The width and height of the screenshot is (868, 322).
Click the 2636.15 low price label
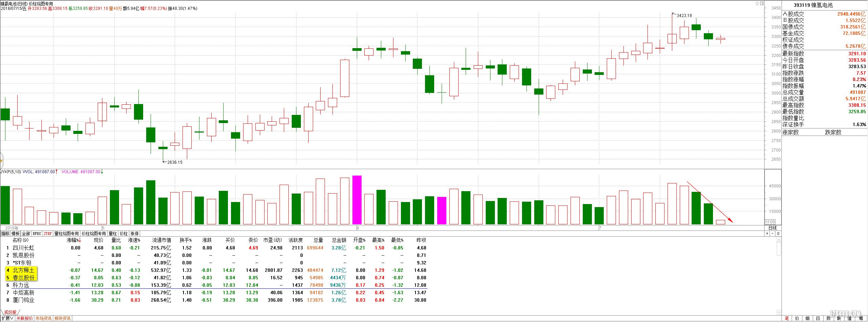point(175,162)
